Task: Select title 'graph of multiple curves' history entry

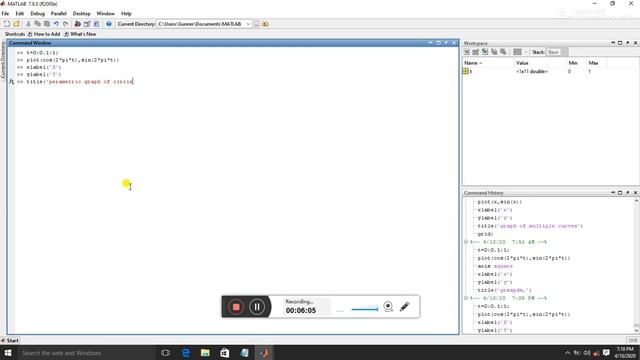Action: click(x=530, y=226)
